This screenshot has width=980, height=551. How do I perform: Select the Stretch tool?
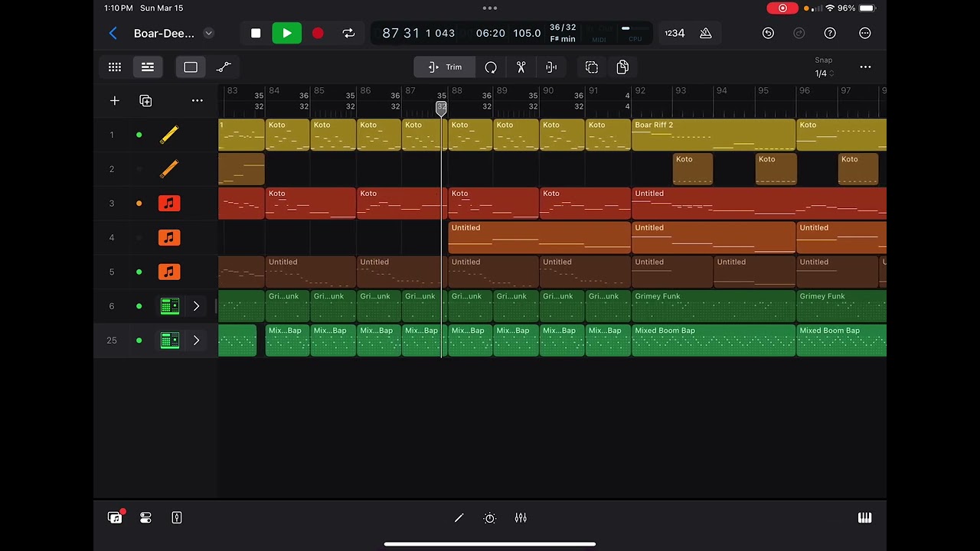pos(551,67)
